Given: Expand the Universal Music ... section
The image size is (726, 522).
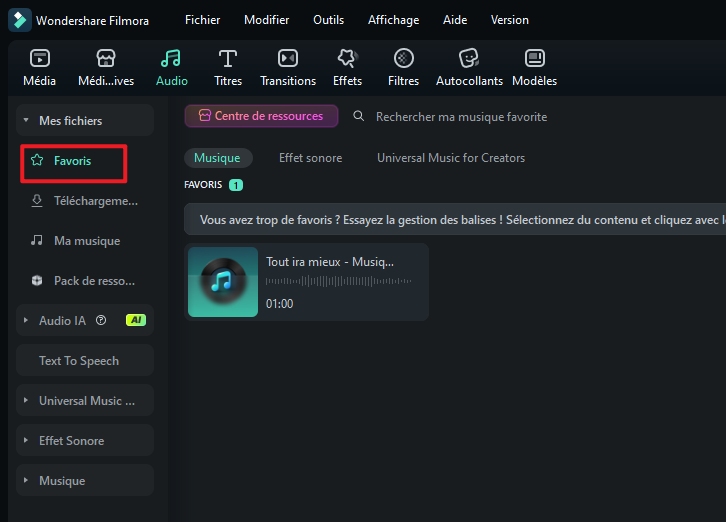Looking at the screenshot, I should [x=26, y=400].
